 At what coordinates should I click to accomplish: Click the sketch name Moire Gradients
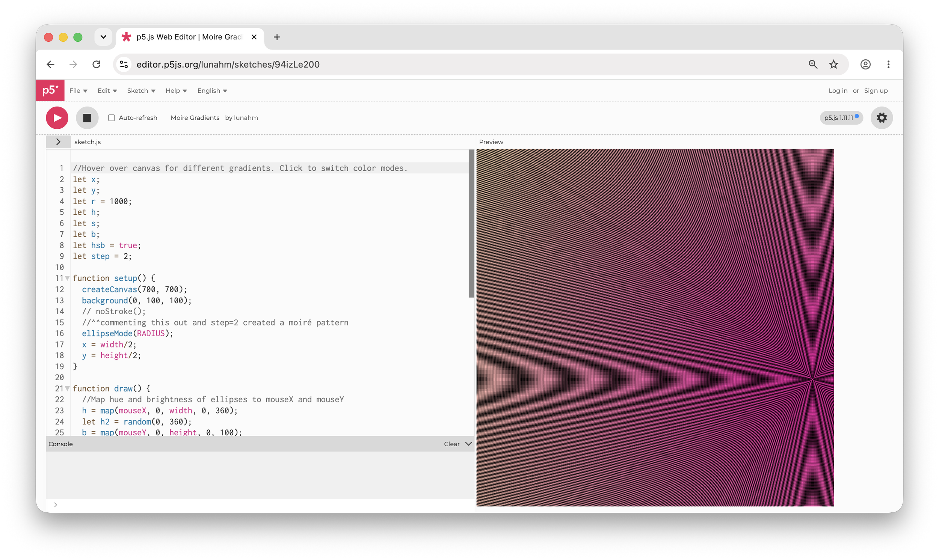[195, 118]
